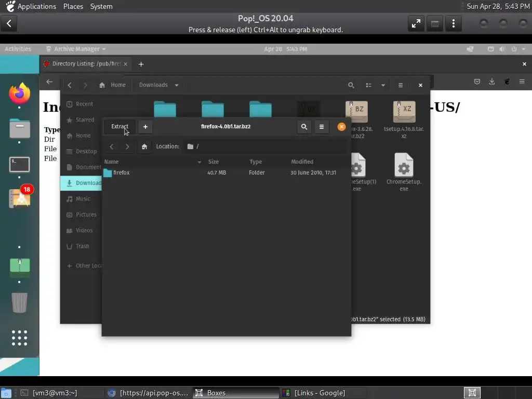This screenshot has height=399, width=532.
Task: Open Downloads path dropdown in Files
Action: pos(177,85)
